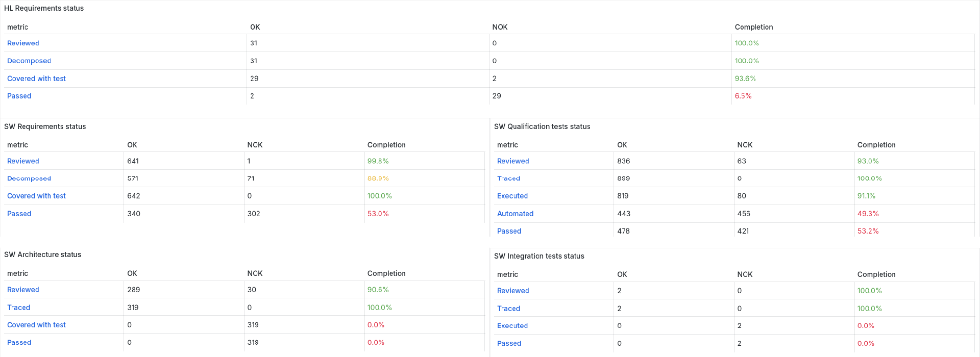Select the metric column header in SW Integration tests
This screenshot has width=980, height=357.
(507, 274)
